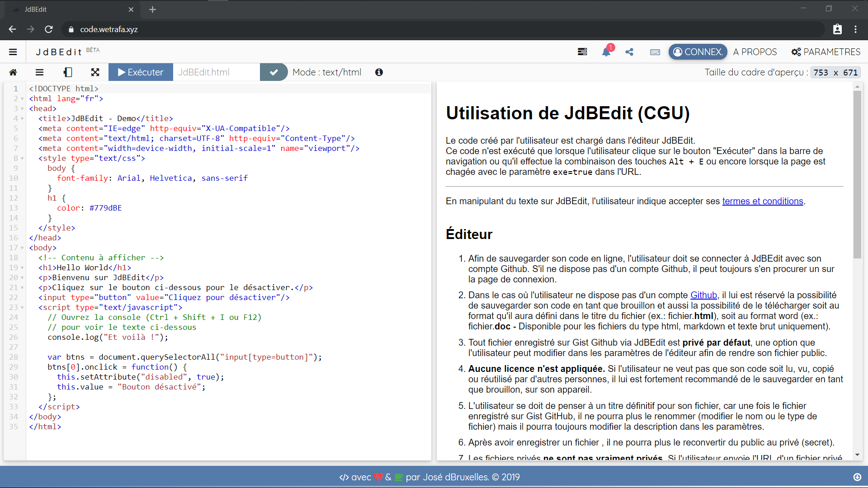
Task: Toggle fullscreen with the expand arrows icon
Action: point(95,72)
